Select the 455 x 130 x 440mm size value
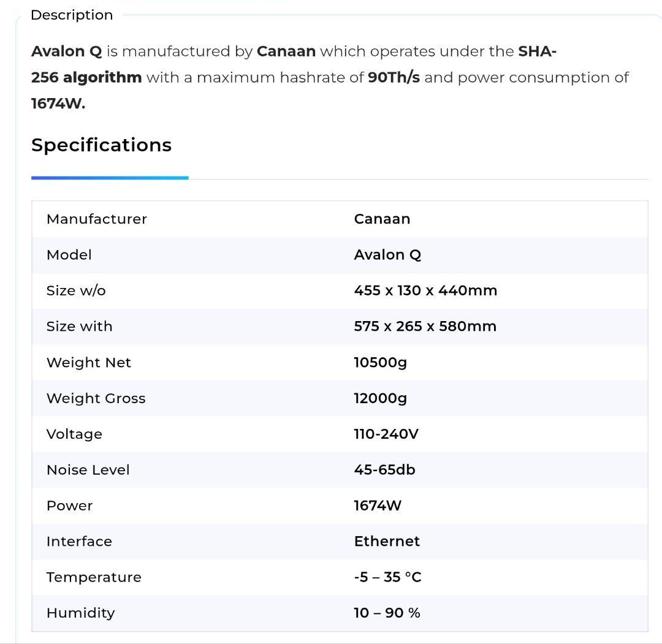This screenshot has width=662, height=644. pos(425,290)
